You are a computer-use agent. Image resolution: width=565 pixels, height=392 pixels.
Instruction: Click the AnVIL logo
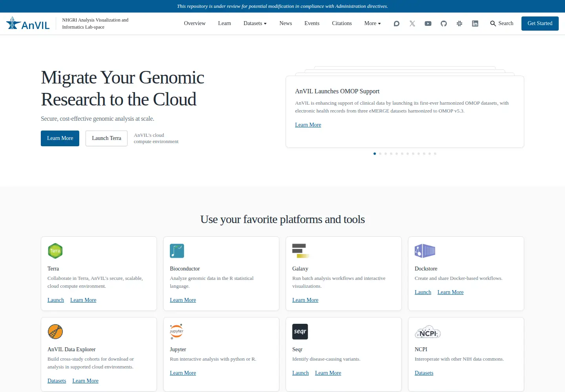pyautogui.click(x=28, y=24)
